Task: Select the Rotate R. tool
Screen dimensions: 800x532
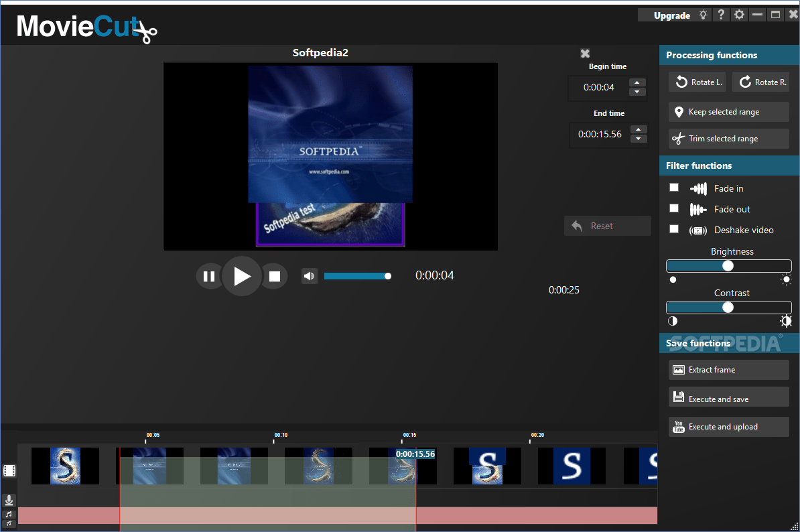Action: tap(760, 82)
